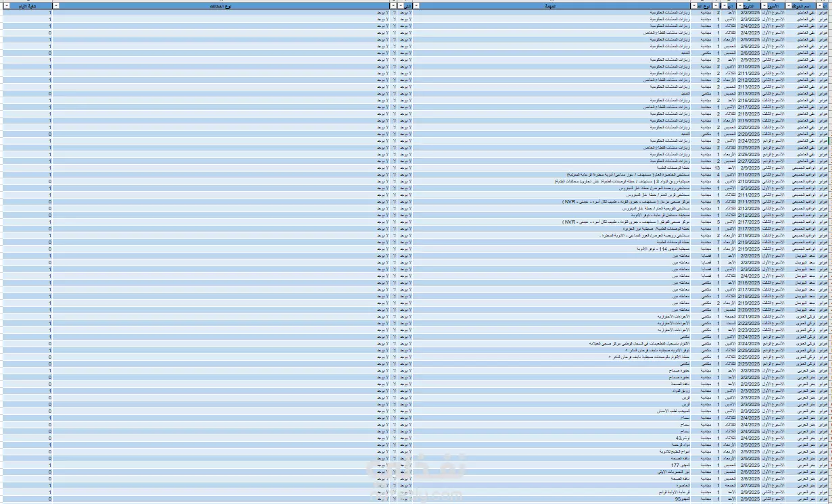The image size is (832, 504).
Task: Select the task cell الجهاز 95
Action: pos(551,499)
